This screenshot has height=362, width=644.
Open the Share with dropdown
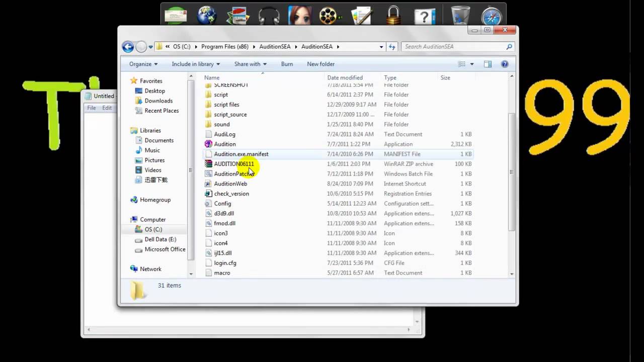pos(250,64)
